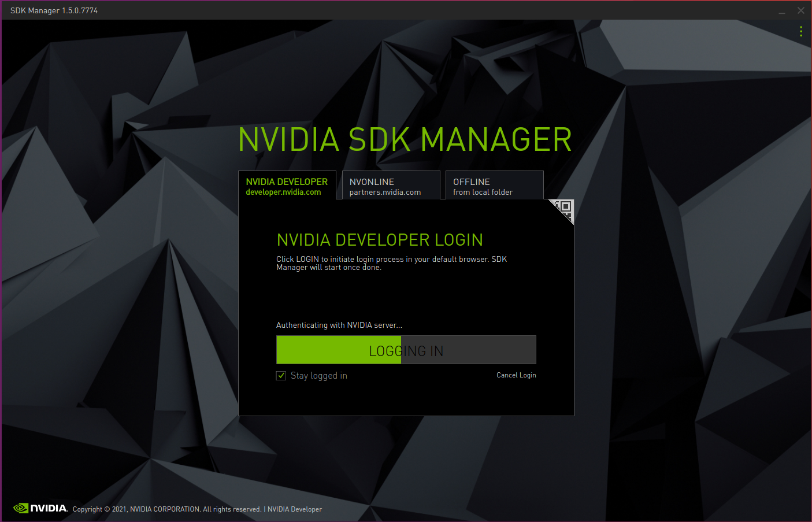This screenshot has height=522, width=812.
Task: Click the NVIDIA logo in the footer
Action: point(40,508)
